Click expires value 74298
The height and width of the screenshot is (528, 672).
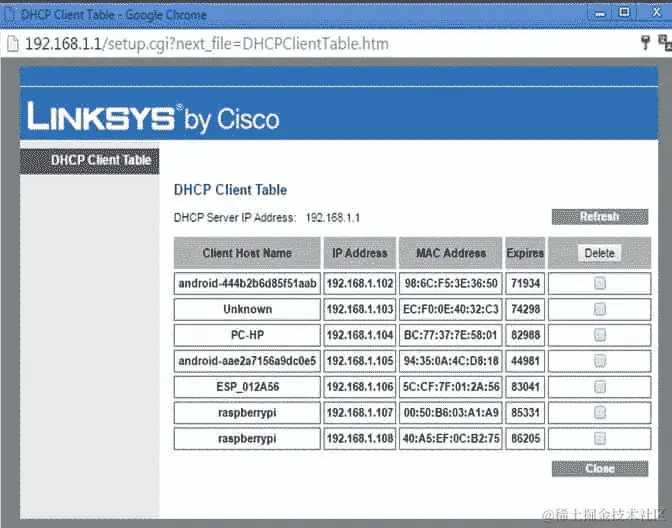tap(525, 309)
